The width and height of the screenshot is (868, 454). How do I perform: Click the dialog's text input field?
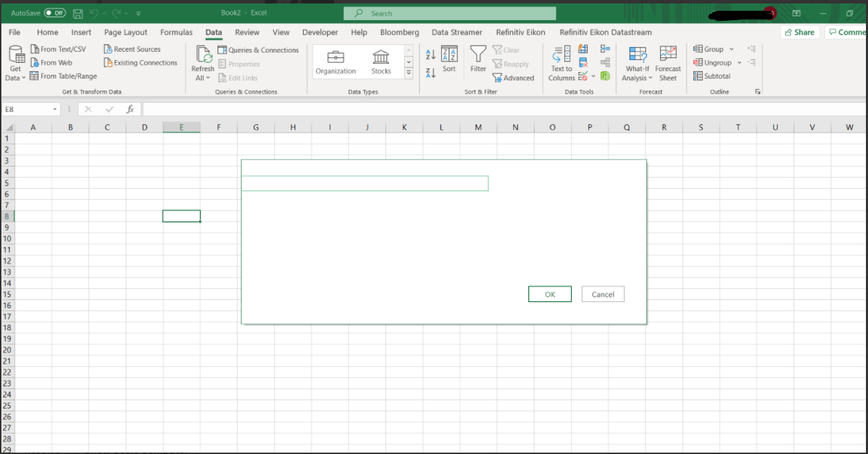[365, 183]
